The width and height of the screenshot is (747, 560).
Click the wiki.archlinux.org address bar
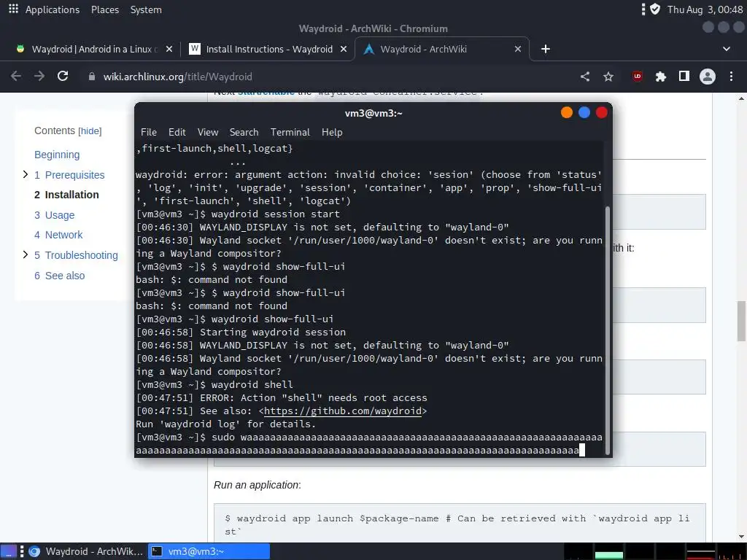pyautogui.click(x=329, y=77)
